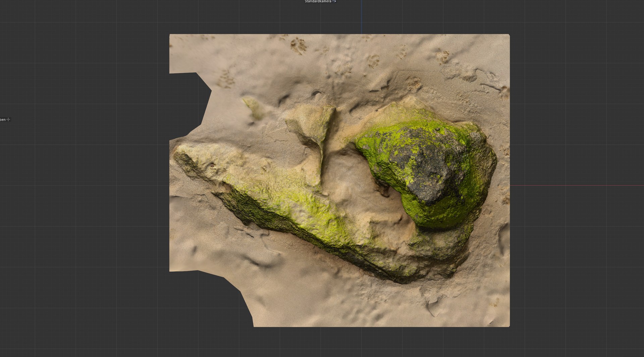Viewport: 644px width, 357px height.
Task: Click the Standardkamera viewport label
Action: (318, 1)
